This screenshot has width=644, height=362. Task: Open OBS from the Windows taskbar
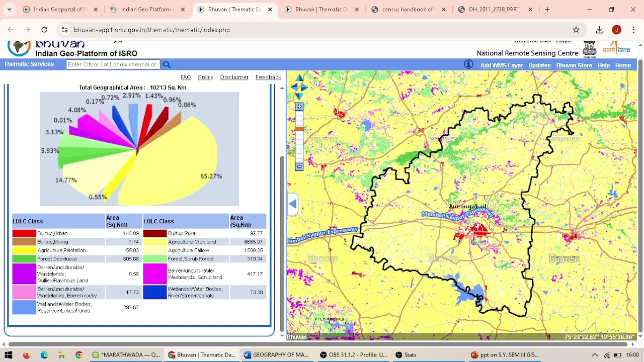point(353,355)
